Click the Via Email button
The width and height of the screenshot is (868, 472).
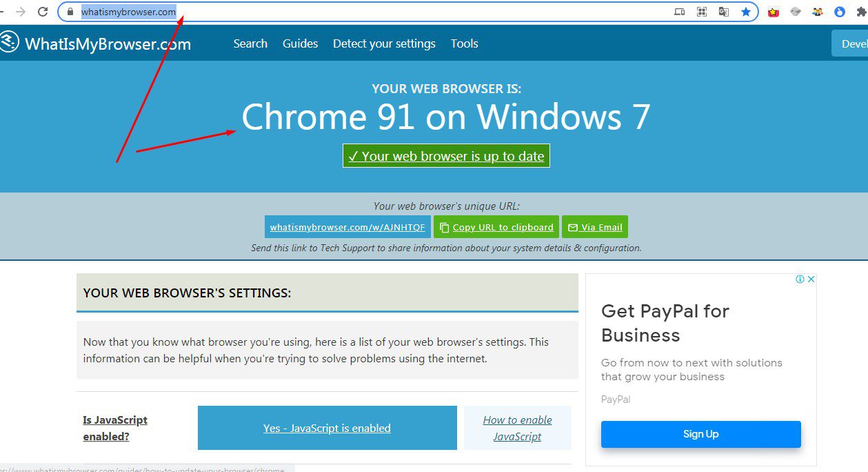pyautogui.click(x=595, y=227)
